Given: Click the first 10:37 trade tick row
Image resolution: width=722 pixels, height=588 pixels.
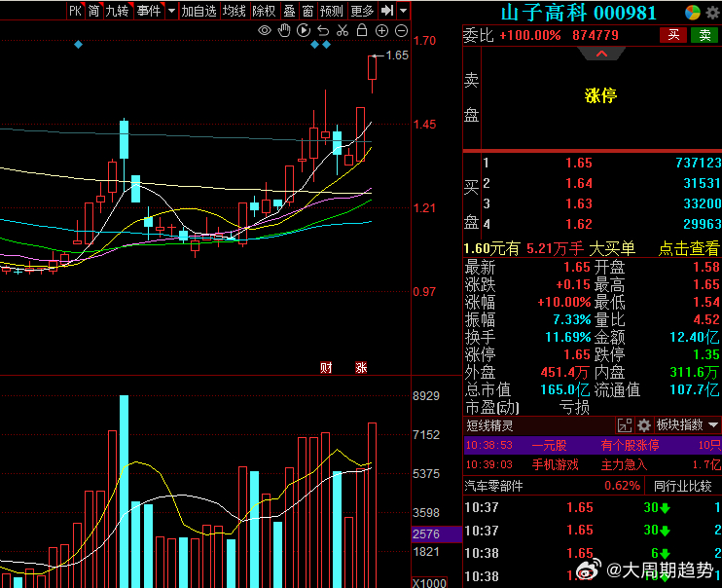Looking at the screenshot, I should click(593, 508).
